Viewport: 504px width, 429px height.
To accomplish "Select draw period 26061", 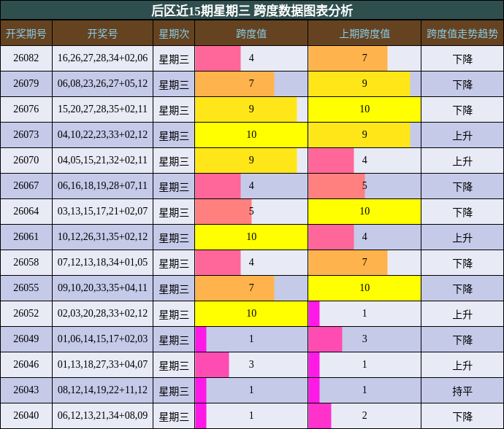I will point(26,237).
